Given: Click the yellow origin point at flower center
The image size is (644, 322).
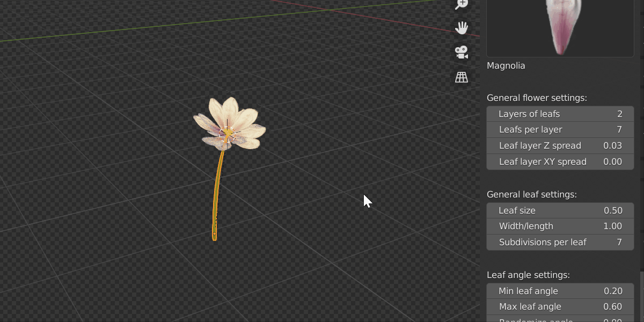Looking at the screenshot, I should [228, 131].
